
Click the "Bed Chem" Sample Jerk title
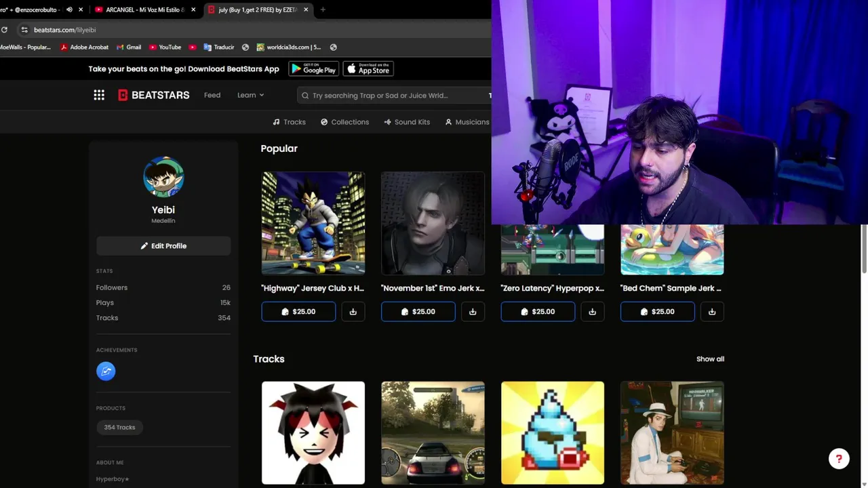pyautogui.click(x=671, y=288)
